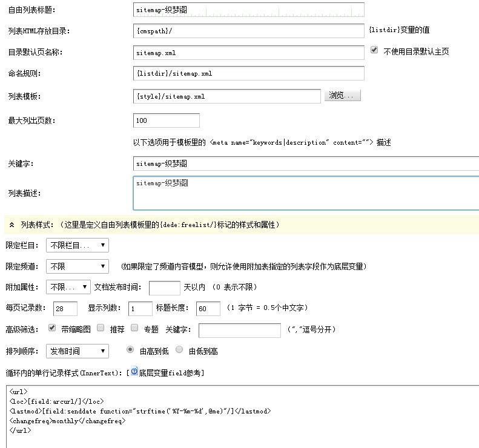Viewport: 479px width, 448px height.
Task: Open the 限定栏目 dropdown
Action: click(78, 245)
